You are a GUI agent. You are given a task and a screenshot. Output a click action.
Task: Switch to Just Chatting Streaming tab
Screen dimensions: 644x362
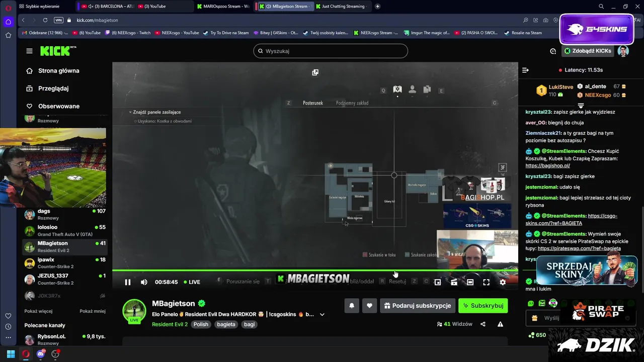pos(343,6)
